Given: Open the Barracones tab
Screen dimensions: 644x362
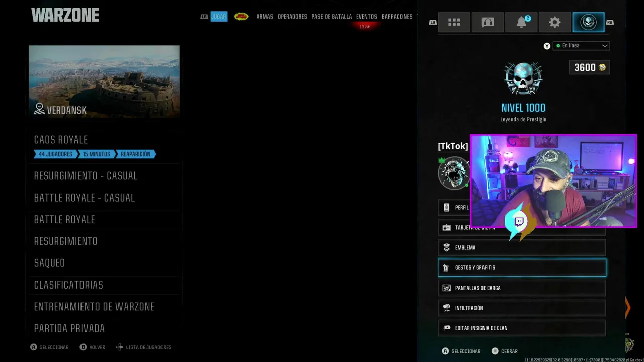Looking at the screenshot, I should click(x=397, y=17).
